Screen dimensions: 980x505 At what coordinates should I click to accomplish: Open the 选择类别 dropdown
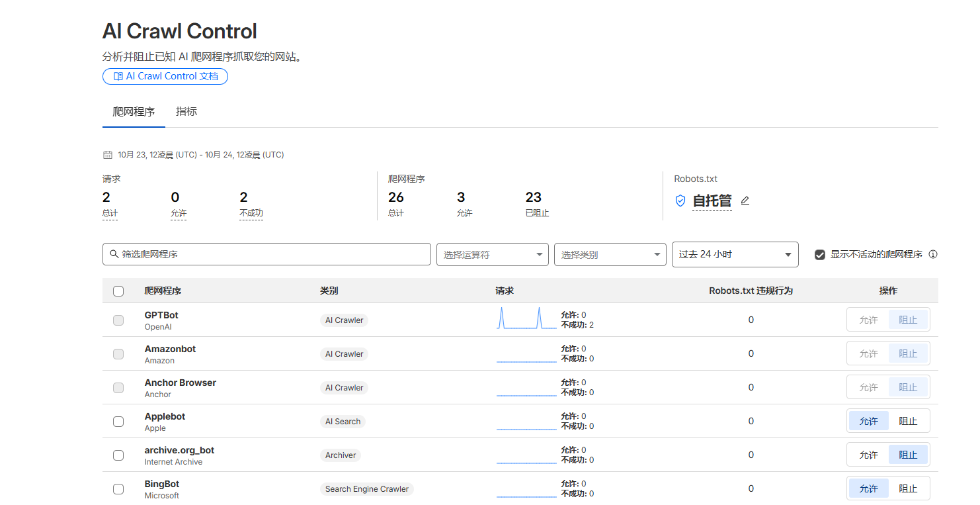pos(610,255)
